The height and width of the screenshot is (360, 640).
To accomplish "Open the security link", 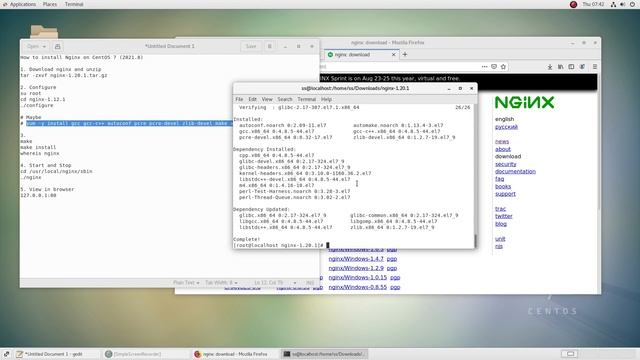I will [505, 164].
